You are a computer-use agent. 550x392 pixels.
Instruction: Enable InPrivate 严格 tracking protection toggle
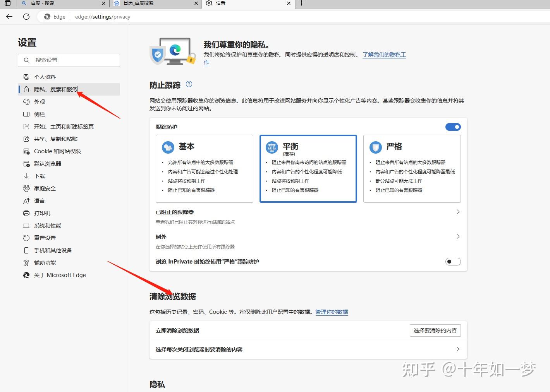tap(452, 262)
